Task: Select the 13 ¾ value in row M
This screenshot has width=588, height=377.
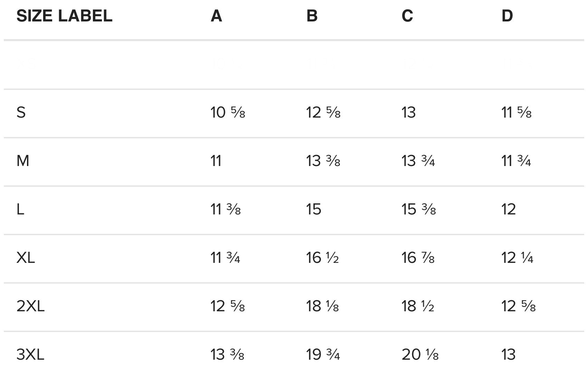Action: (418, 161)
